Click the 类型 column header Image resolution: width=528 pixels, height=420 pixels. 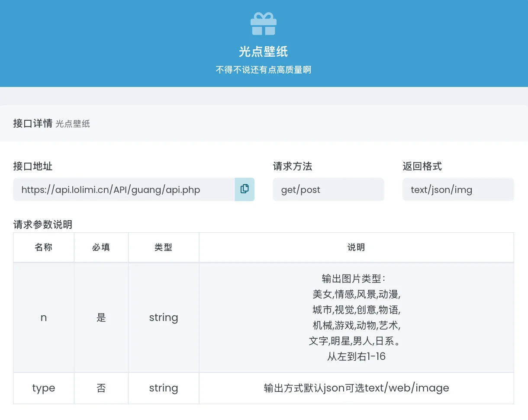163,247
